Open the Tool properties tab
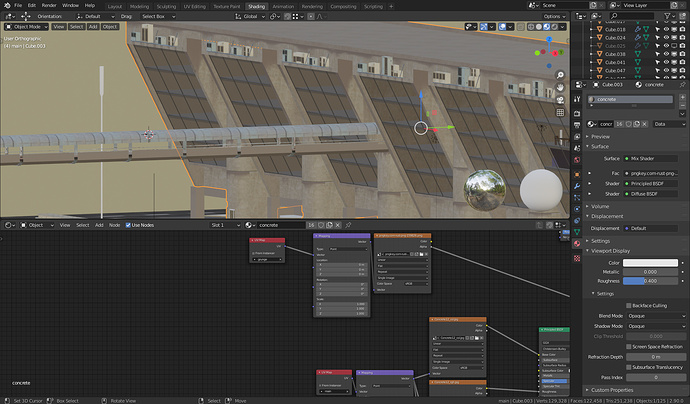The width and height of the screenshot is (690, 404). coord(577,99)
